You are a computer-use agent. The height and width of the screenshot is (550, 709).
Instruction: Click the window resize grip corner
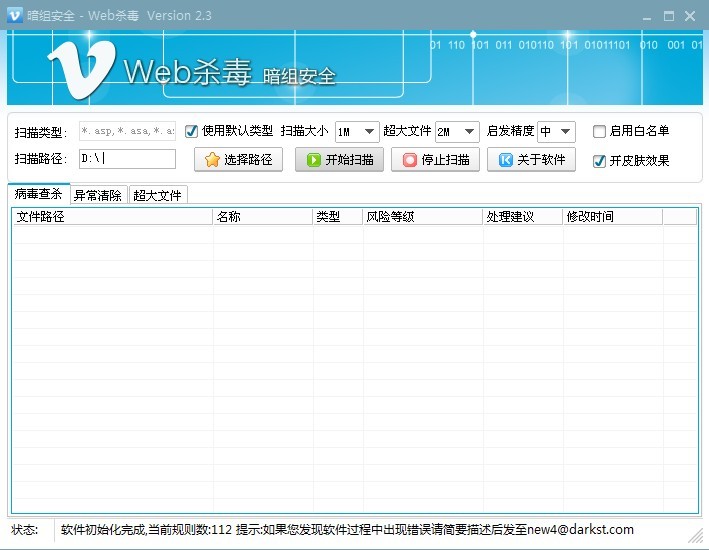[695, 536]
